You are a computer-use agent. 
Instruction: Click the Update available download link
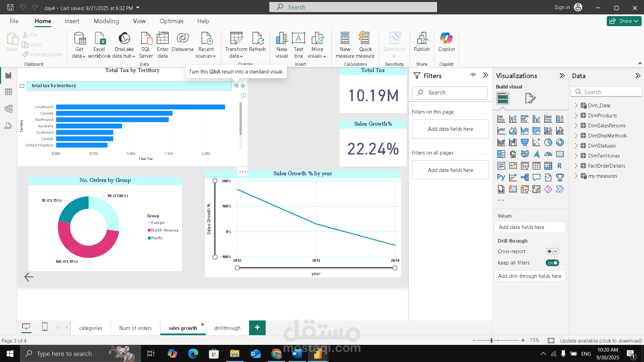tap(601, 341)
